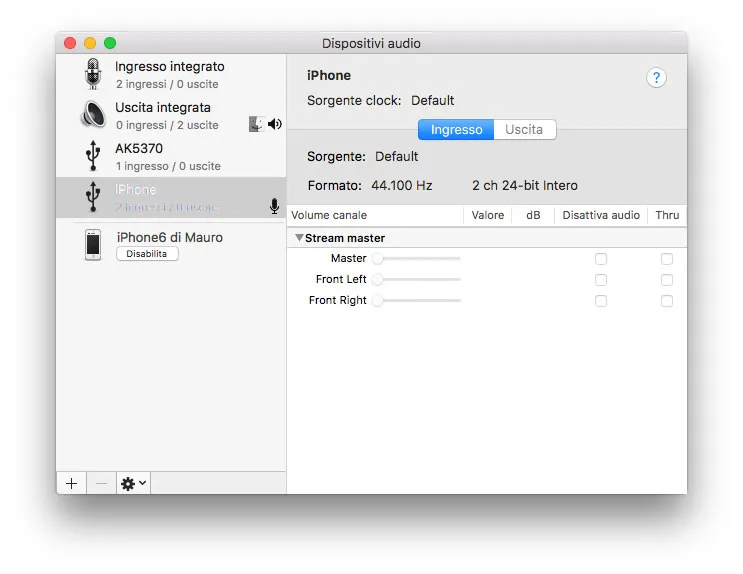This screenshot has height=574, width=743.
Task: Switch to the Ingresso tab
Action: click(x=456, y=130)
